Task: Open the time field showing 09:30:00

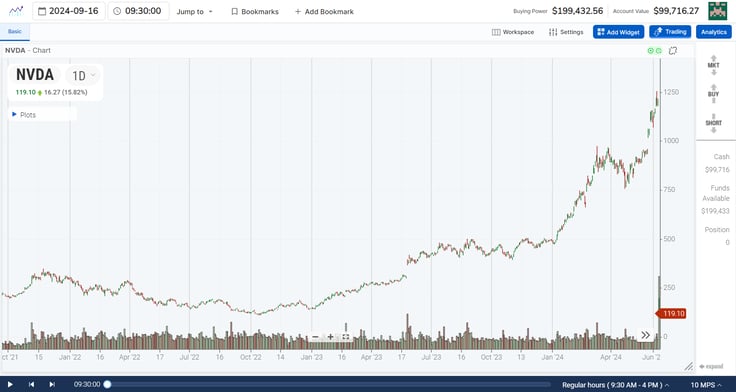Action: click(138, 11)
